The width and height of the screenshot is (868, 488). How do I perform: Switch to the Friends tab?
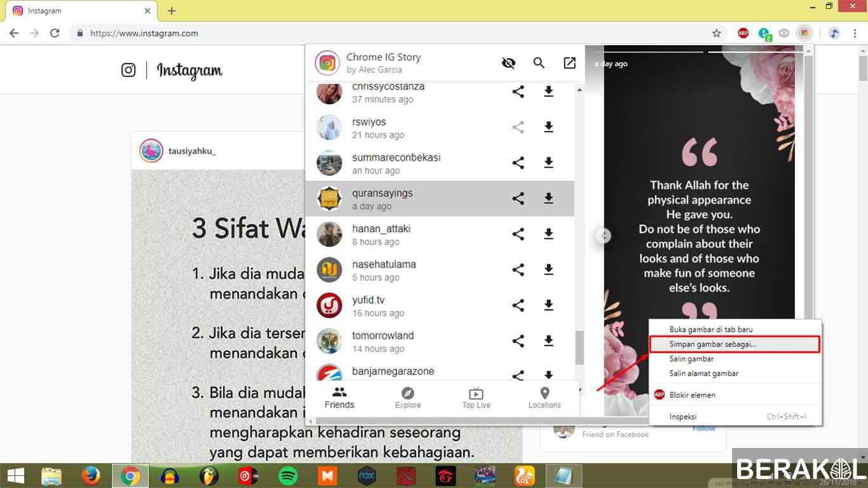pyautogui.click(x=339, y=398)
